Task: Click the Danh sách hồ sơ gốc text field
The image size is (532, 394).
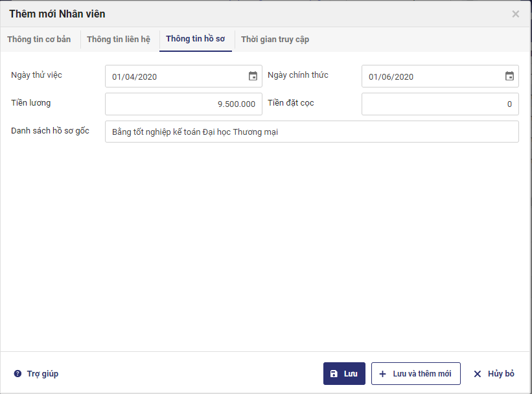Action: (x=312, y=132)
